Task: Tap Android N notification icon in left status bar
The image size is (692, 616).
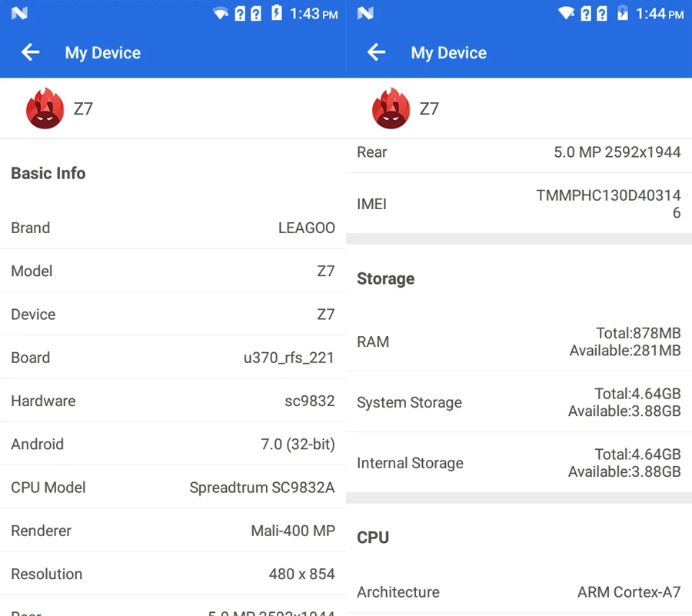Action: 19,13
